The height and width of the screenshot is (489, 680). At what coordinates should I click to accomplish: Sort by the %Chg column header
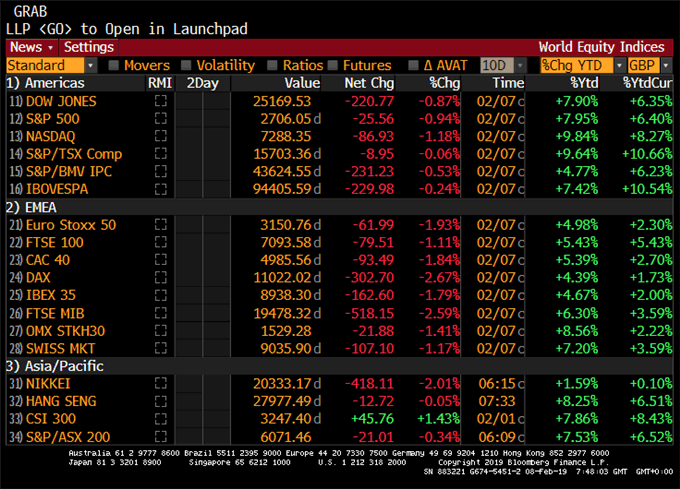coord(445,83)
